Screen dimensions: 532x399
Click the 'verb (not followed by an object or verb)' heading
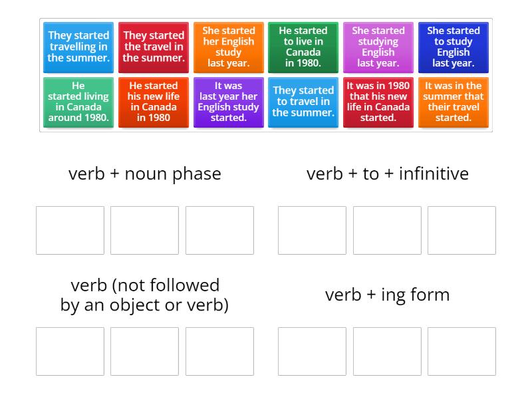click(145, 295)
